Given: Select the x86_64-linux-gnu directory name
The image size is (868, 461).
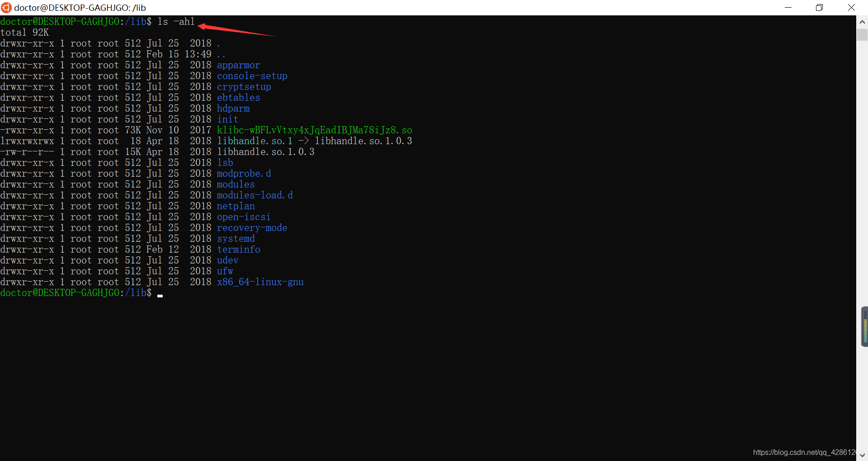Looking at the screenshot, I should pos(260,282).
